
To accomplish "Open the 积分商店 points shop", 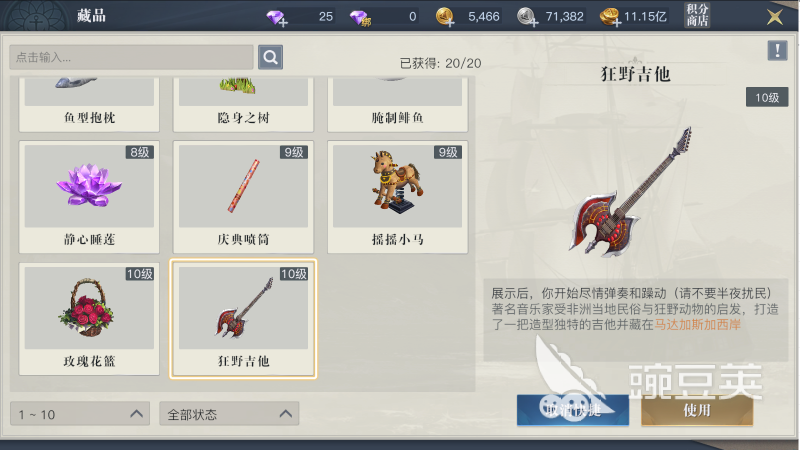I will [x=697, y=15].
